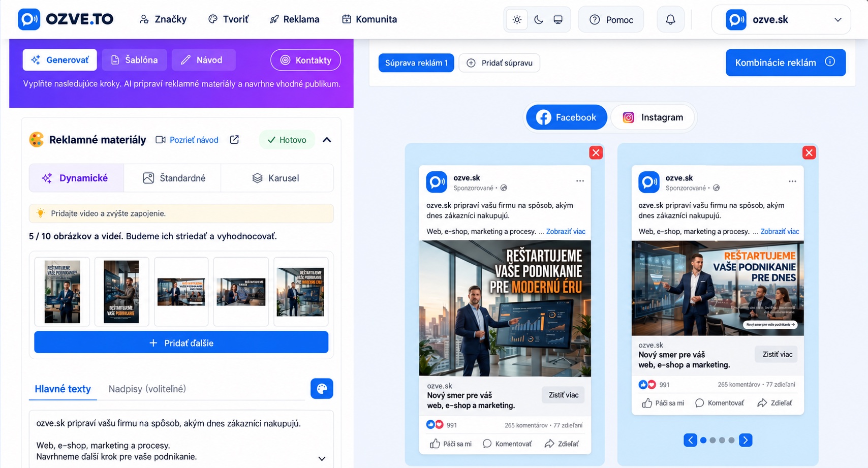868x468 pixels.
Task: Expand the main text dropdown chevron
Action: (322, 458)
